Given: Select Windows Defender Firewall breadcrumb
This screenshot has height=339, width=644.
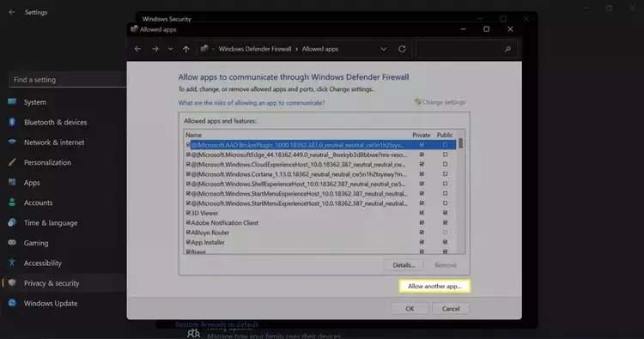Looking at the screenshot, I should click(x=255, y=49).
